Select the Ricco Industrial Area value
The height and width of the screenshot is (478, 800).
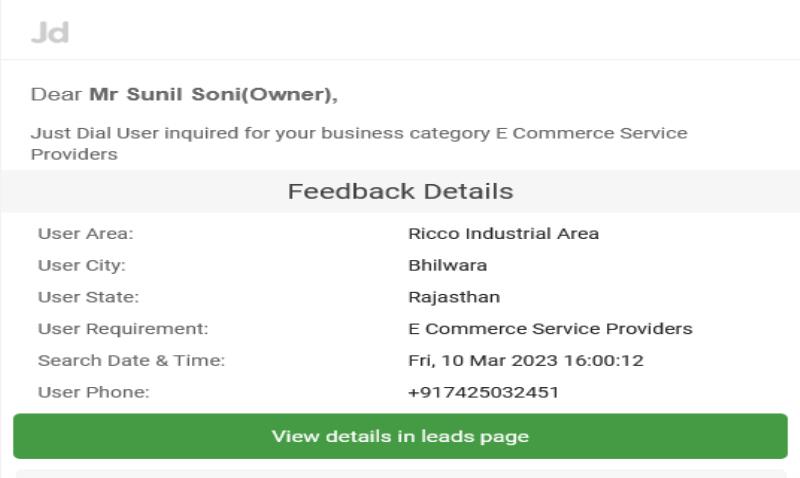pyautogui.click(x=504, y=234)
